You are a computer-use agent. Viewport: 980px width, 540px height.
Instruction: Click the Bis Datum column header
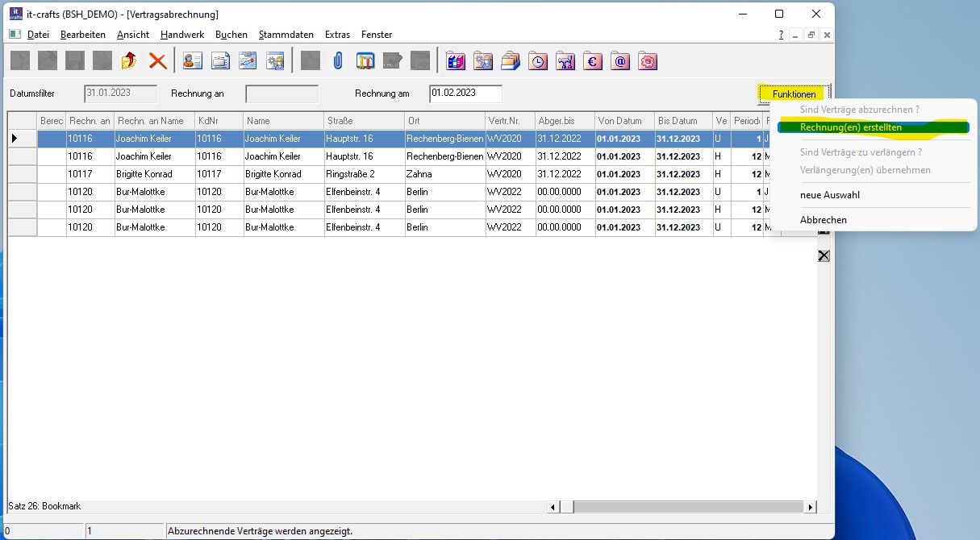(684, 121)
